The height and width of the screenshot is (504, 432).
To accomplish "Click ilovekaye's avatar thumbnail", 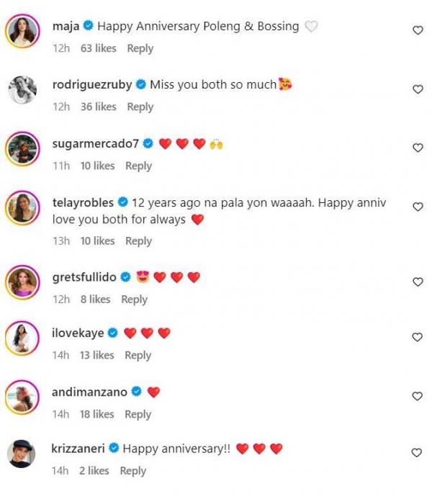I will click(x=22, y=338).
